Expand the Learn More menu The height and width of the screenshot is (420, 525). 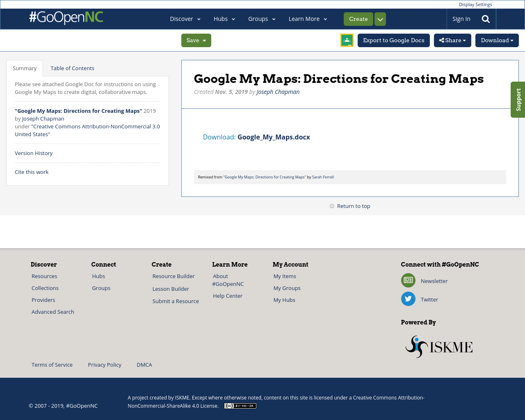tap(308, 19)
